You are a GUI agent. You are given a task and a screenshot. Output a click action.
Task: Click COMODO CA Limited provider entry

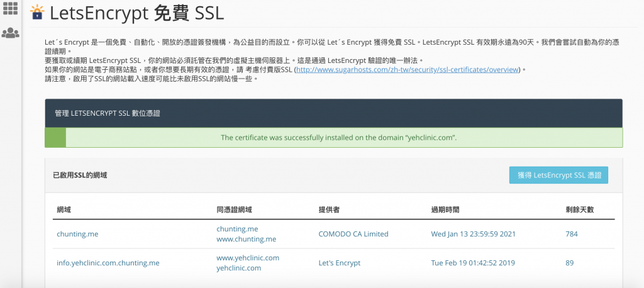[353, 234]
